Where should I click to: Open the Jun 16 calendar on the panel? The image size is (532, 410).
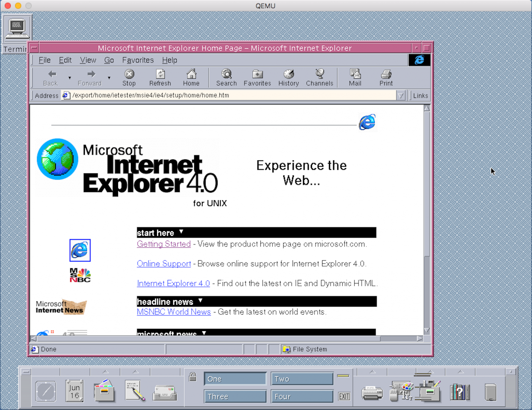pyautogui.click(x=74, y=391)
